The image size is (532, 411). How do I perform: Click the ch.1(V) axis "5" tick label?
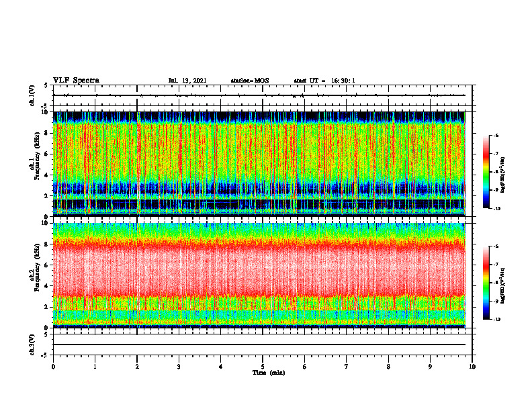coord(46,85)
